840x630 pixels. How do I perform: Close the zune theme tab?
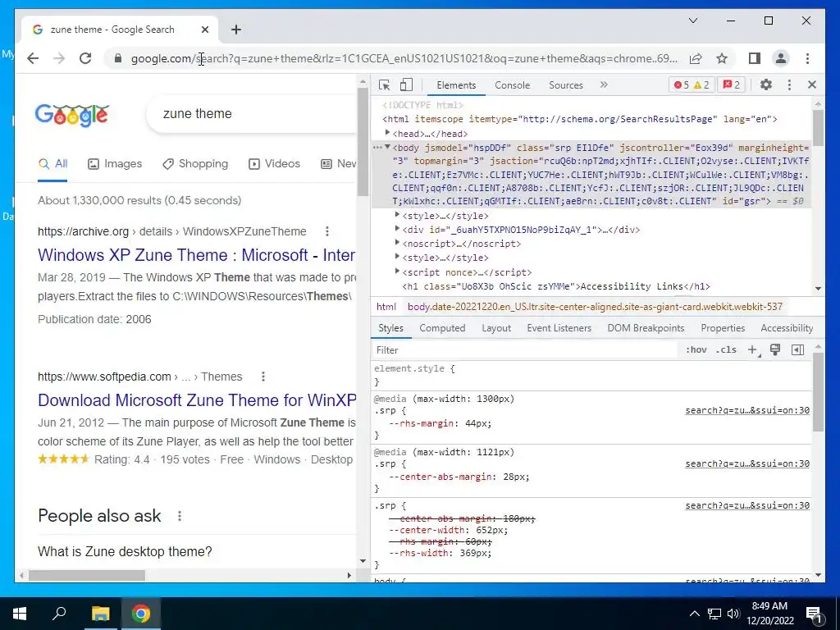click(204, 30)
